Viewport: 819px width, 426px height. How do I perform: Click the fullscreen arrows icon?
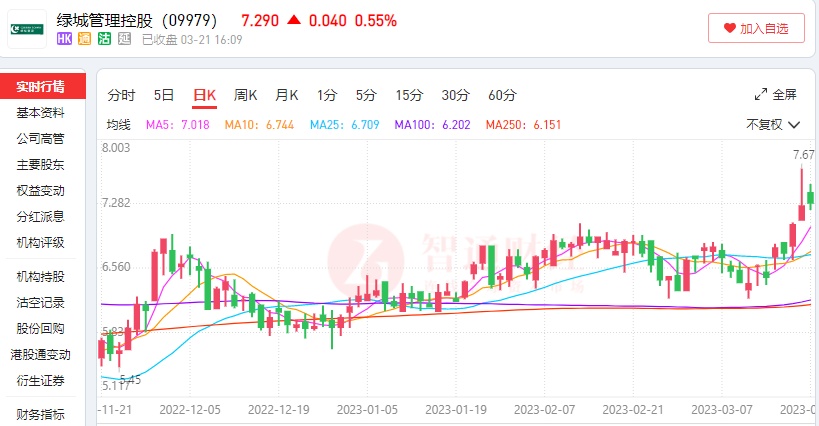click(760, 94)
